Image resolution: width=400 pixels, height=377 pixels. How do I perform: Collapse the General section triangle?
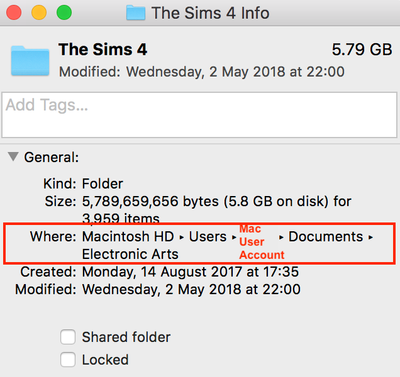tap(13, 157)
